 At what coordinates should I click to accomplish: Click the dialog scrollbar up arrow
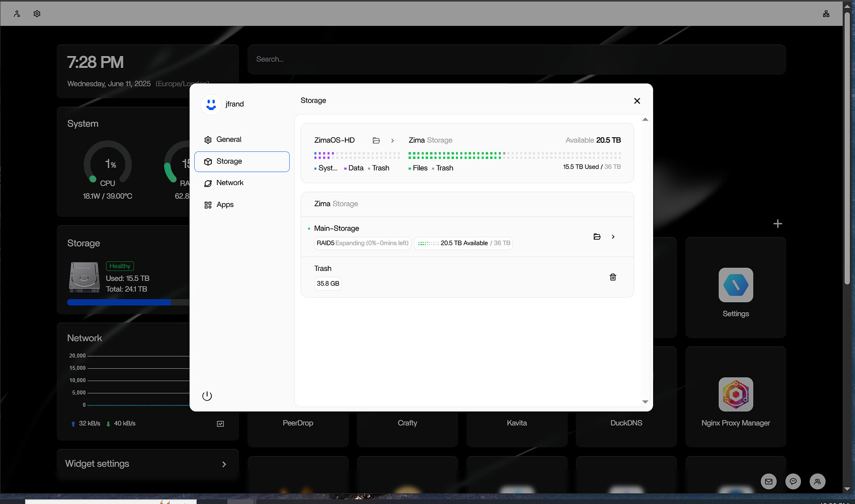645,120
